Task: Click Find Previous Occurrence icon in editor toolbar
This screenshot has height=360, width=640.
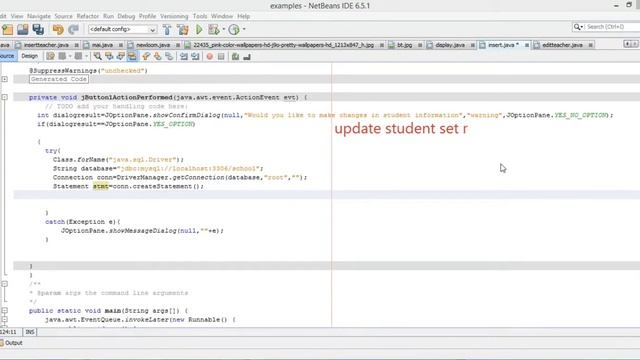Action: 109,56
